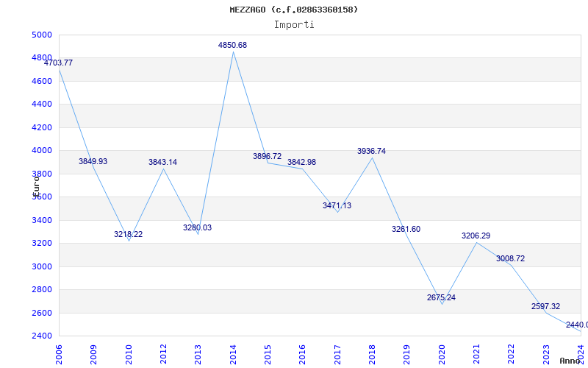The width and height of the screenshot is (588, 368).
Task: Select the 3261.60 data label
Action: tap(406, 229)
